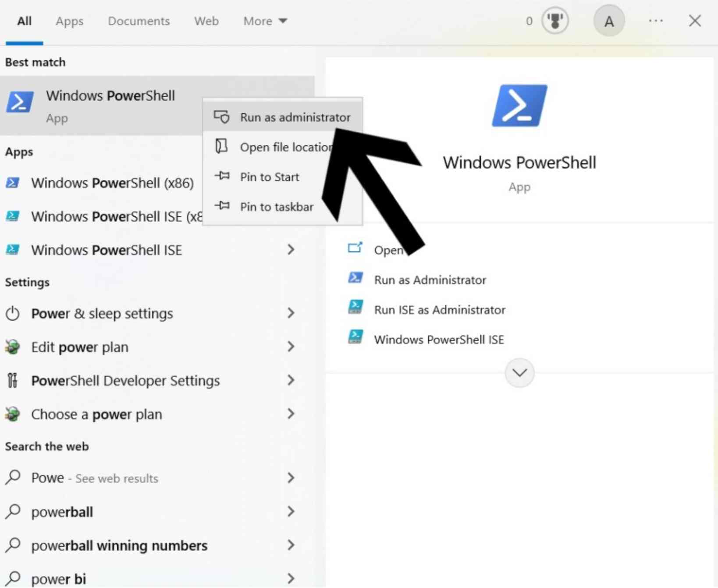Expand the powerball suggestion chevron
Image resolution: width=718 pixels, height=588 pixels.
(x=291, y=511)
